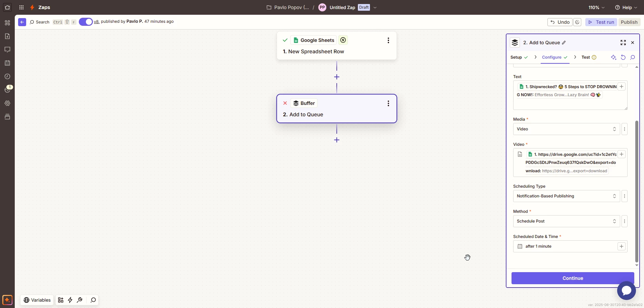This screenshot has width=644, height=308.
Task: Click the panel vertical scrollbar
Action: 637,191
